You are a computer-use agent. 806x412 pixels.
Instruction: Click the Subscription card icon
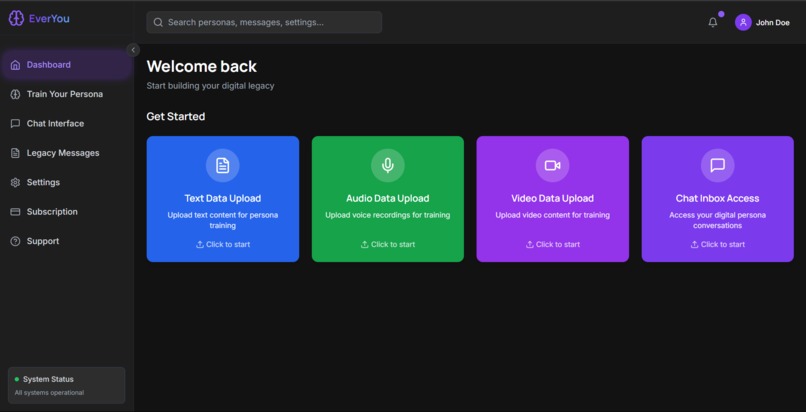click(15, 212)
